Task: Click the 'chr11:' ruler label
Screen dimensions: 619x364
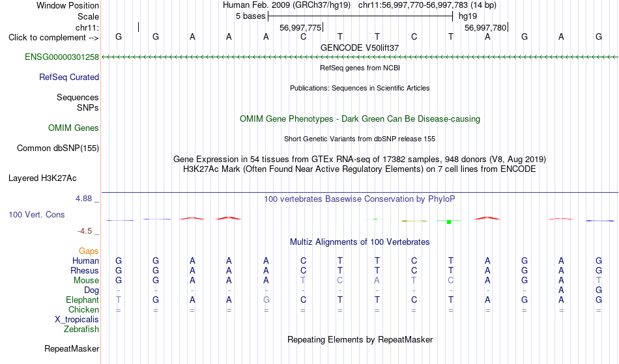Action: click(87, 27)
